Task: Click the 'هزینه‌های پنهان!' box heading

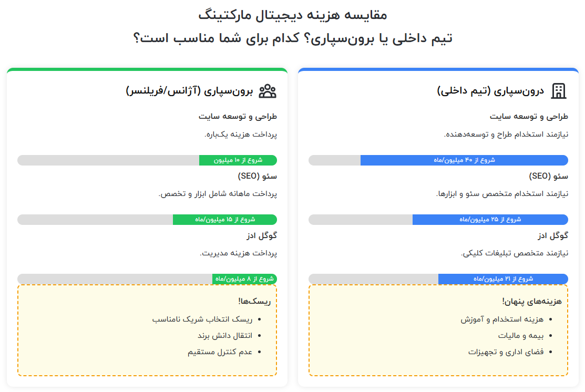Action: [532, 301]
